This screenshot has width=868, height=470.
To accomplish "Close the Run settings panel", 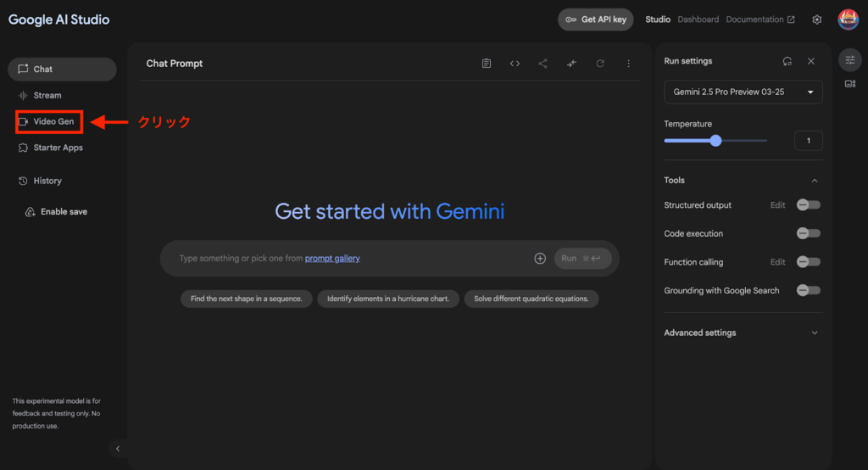I will (x=811, y=61).
